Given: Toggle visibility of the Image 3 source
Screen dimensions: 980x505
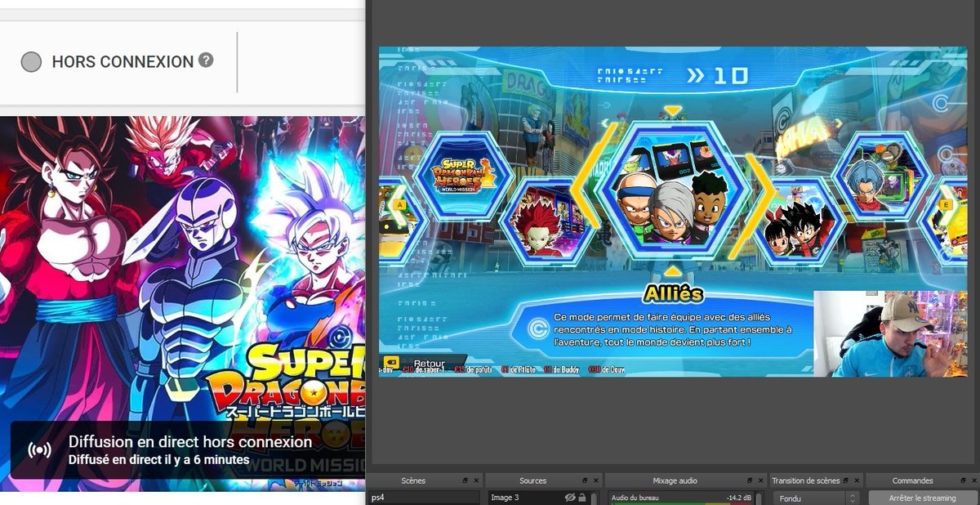Looking at the screenshot, I should (571, 498).
